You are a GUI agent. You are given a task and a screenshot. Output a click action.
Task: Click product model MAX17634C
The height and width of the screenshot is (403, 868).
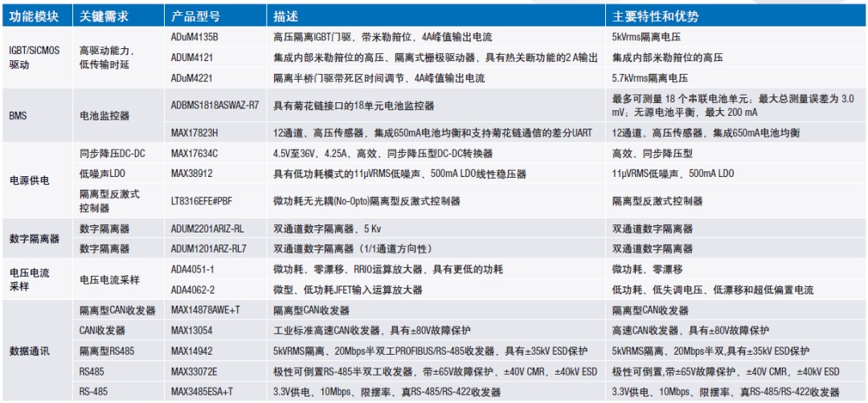pos(195,154)
